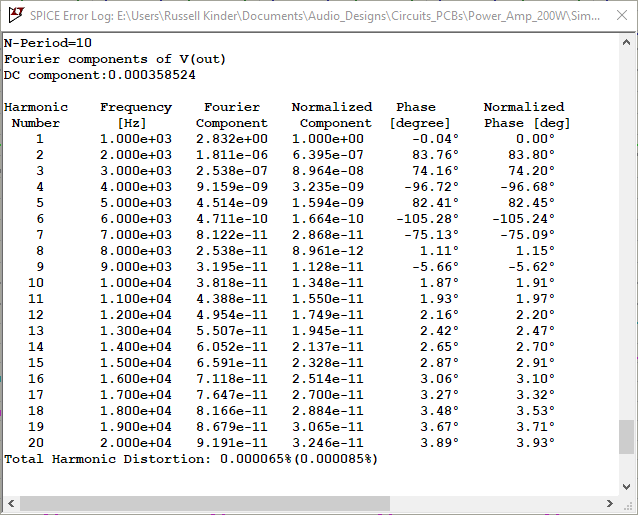Click frequency value 8.000e+03
This screenshot has width=638, height=515.
pos(136,251)
